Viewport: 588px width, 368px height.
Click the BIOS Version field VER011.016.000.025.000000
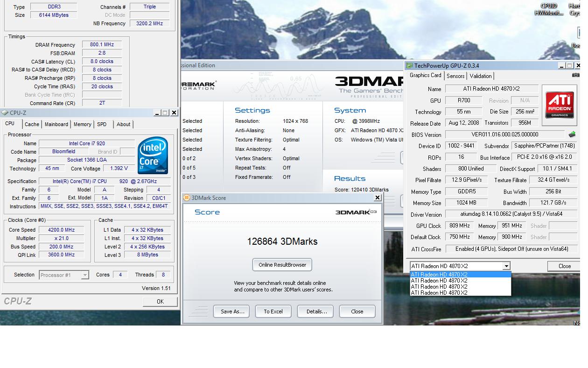click(504, 134)
